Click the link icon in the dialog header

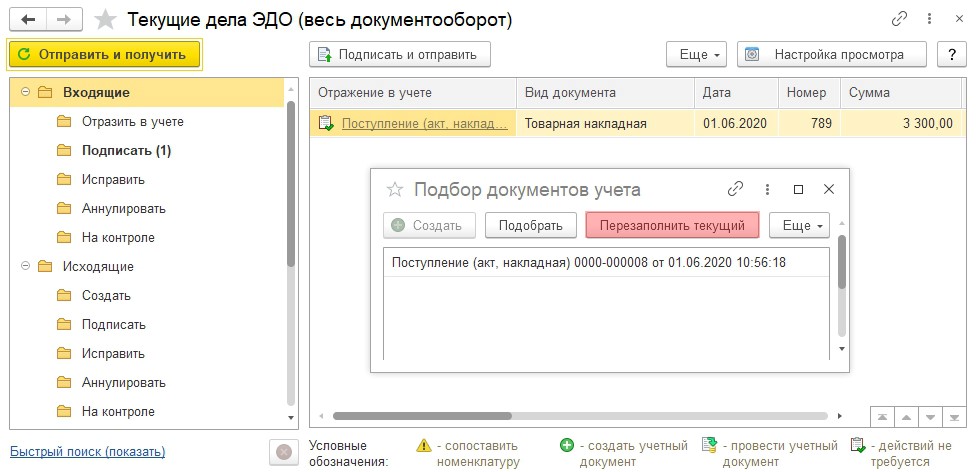click(735, 189)
